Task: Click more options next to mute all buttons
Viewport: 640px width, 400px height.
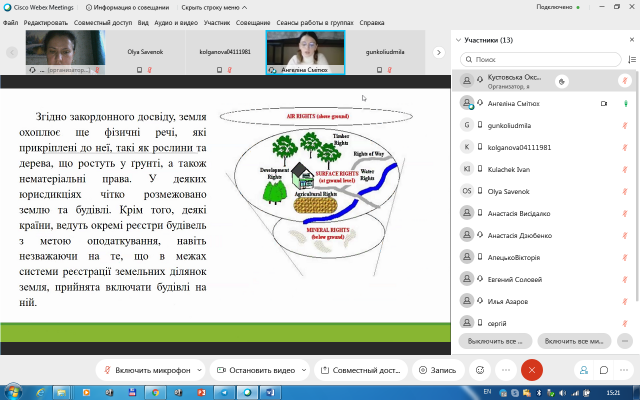Action: coord(626,341)
